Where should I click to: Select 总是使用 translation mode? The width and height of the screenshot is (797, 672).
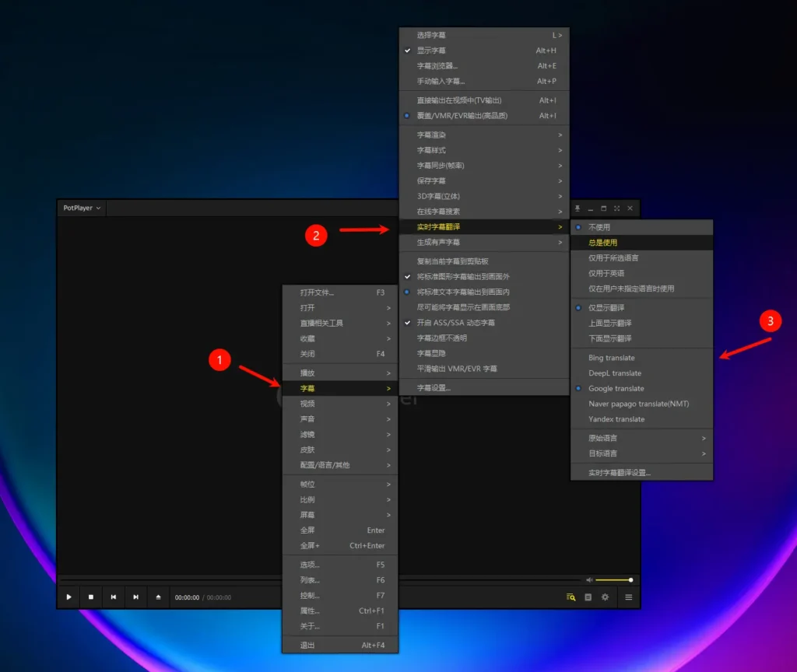coord(641,243)
